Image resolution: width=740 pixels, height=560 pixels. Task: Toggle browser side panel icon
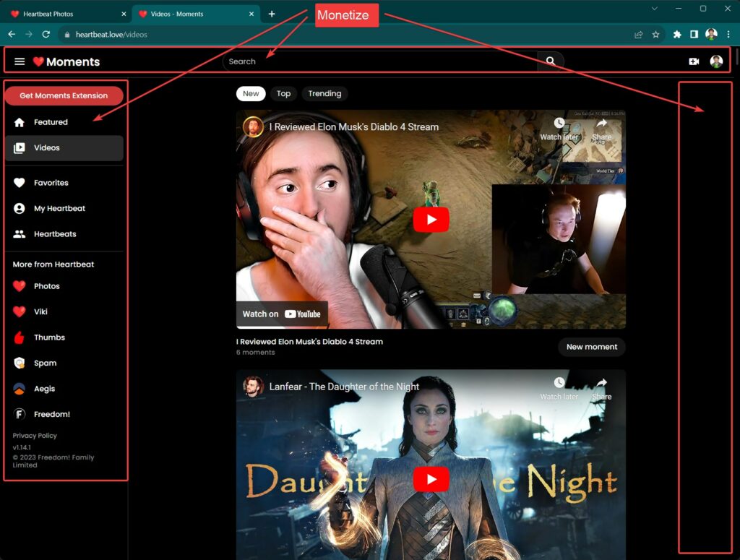(694, 35)
